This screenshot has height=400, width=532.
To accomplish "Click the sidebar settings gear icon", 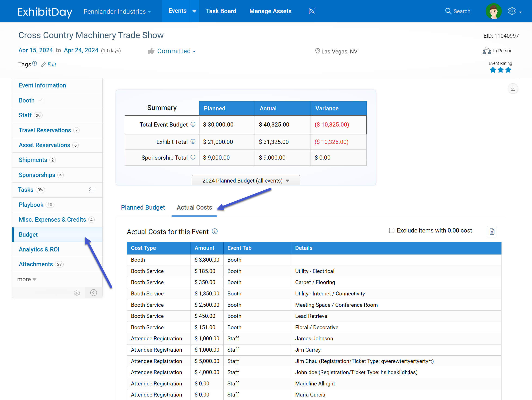I will pos(77,293).
